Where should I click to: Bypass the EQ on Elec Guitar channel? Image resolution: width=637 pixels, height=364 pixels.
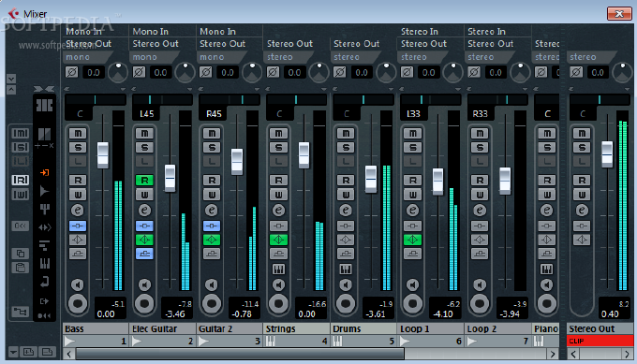[x=144, y=240]
